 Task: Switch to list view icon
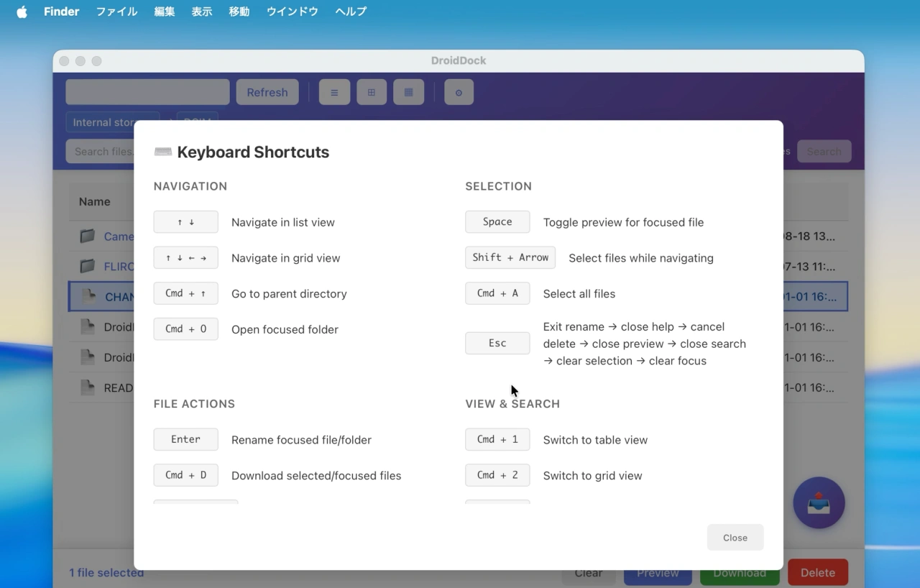[334, 92]
